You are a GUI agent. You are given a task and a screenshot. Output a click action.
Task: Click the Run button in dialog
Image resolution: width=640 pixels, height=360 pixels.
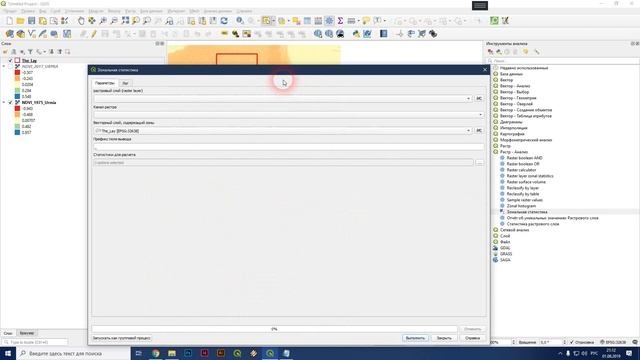416,338
